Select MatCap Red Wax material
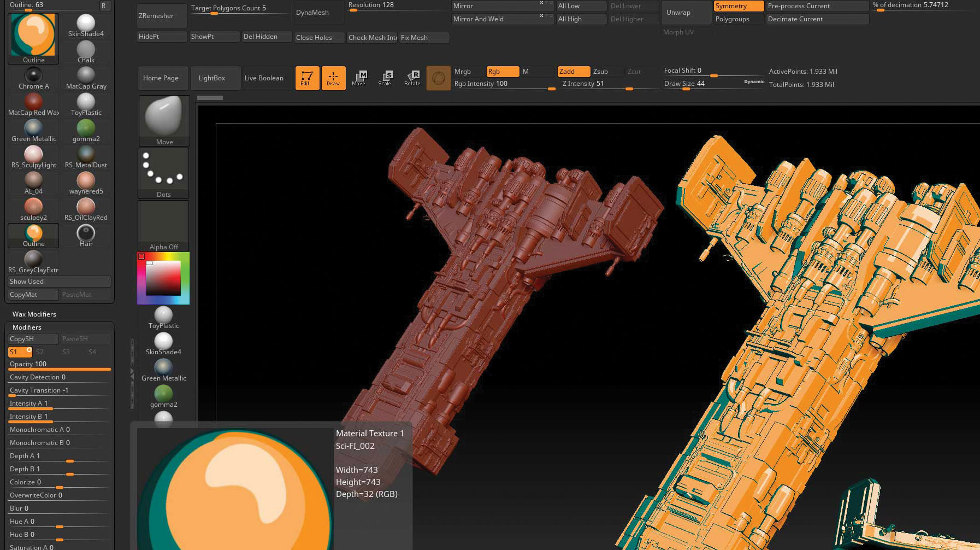 click(x=33, y=104)
